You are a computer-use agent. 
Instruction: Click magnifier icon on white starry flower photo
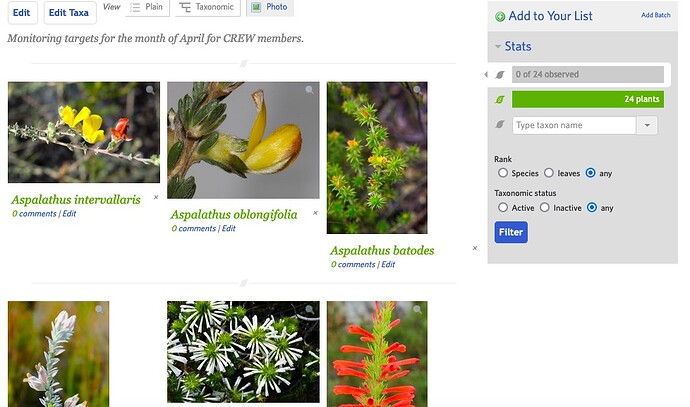coord(310,309)
